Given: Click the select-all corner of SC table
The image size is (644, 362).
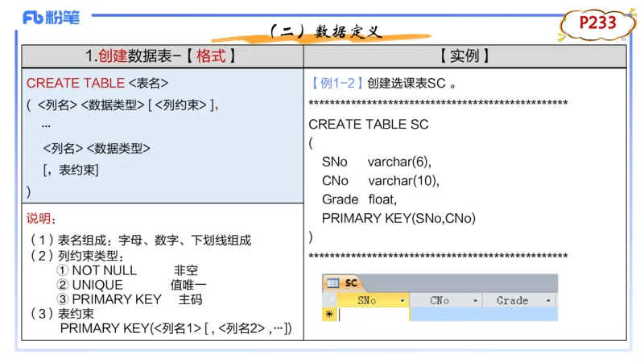Looking at the screenshot, I should [x=329, y=300].
